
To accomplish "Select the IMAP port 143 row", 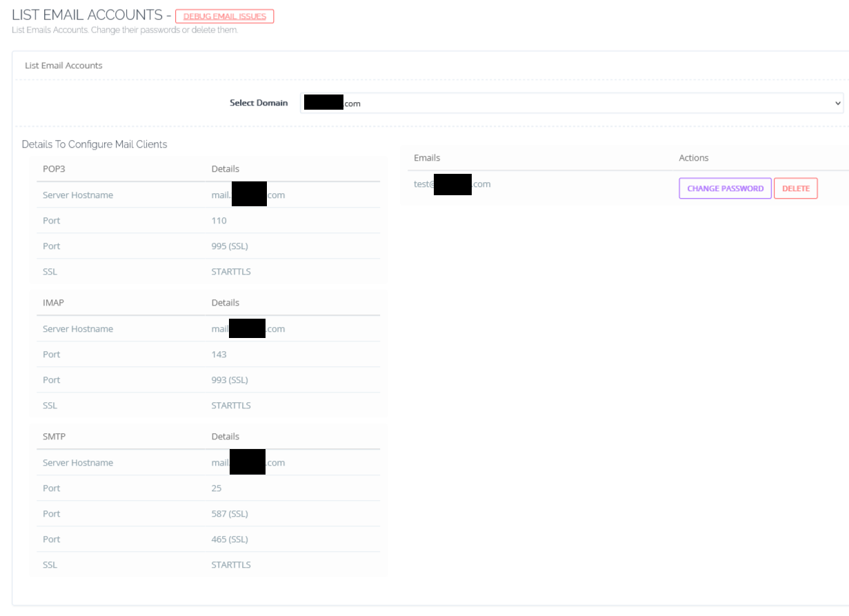I will [219, 354].
